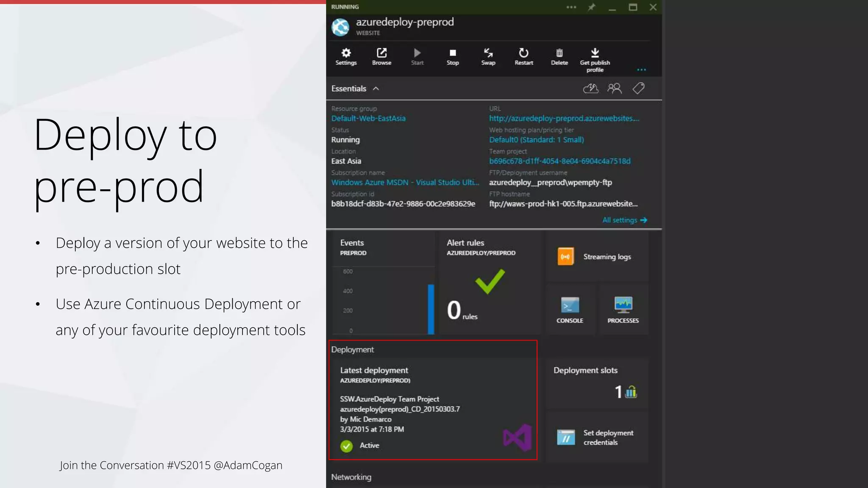868x488 pixels.
Task: Click the All settings link
Action: coord(625,220)
